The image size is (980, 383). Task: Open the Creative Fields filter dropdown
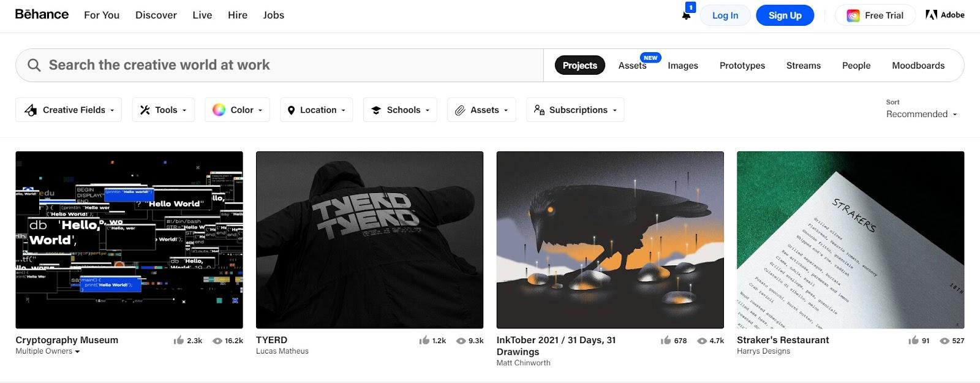[69, 110]
